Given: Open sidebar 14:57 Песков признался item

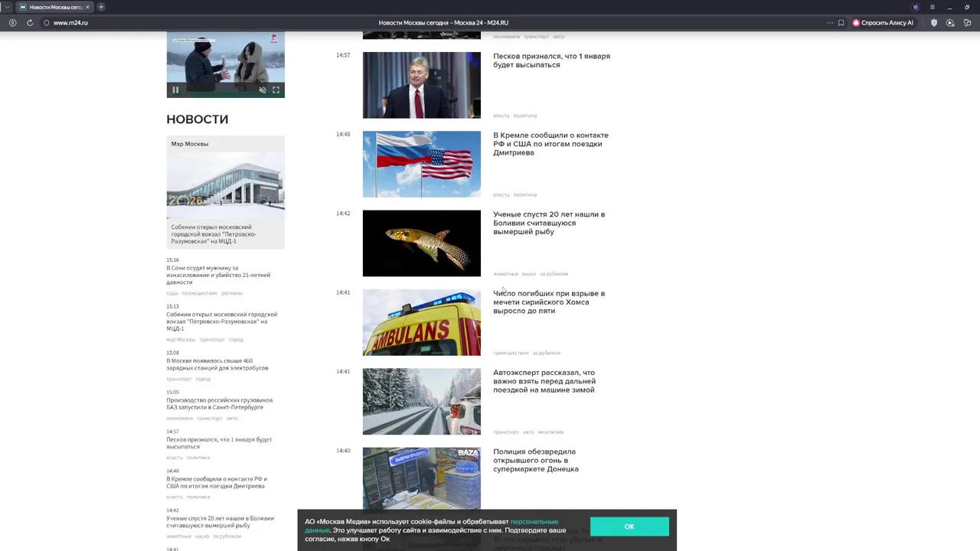Looking at the screenshot, I should coord(219,443).
